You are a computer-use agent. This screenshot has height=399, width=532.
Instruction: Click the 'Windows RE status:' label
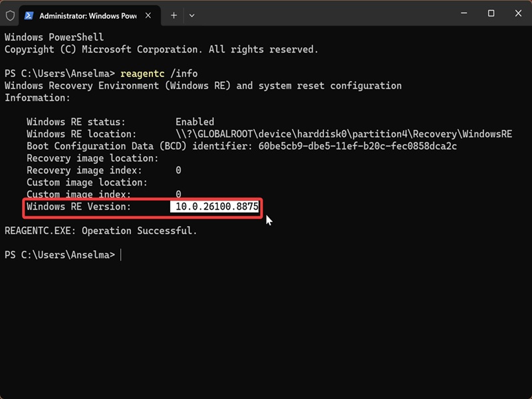pos(76,122)
